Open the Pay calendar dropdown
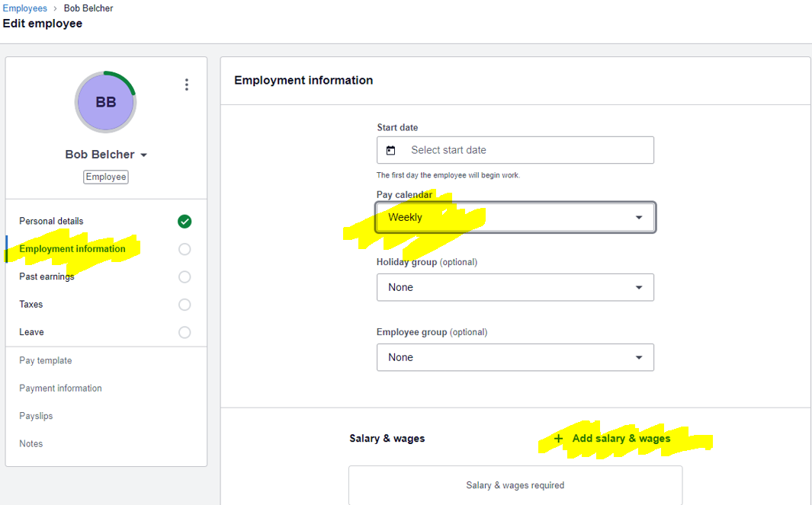Image resolution: width=812 pixels, height=505 pixels. [515, 218]
